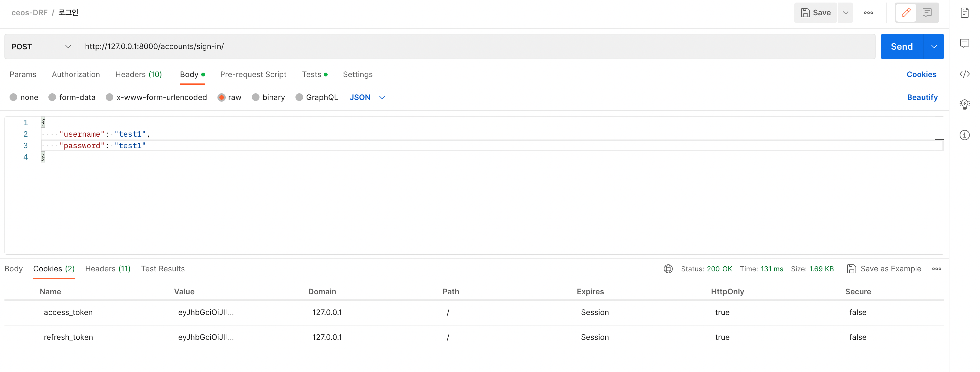Viewport: 980px width, 372px height.
Task: Click the request URL input field
Action: (476, 46)
